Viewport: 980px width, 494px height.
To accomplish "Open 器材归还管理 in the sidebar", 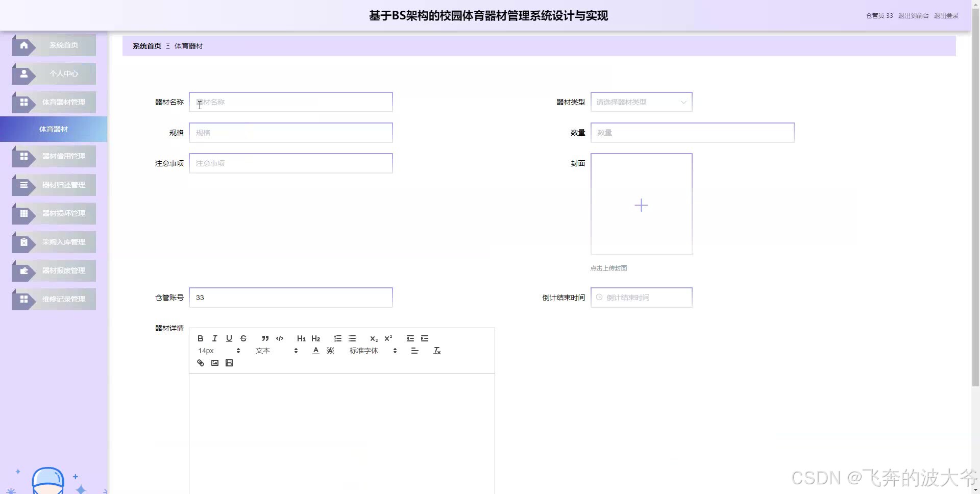I will pos(54,185).
